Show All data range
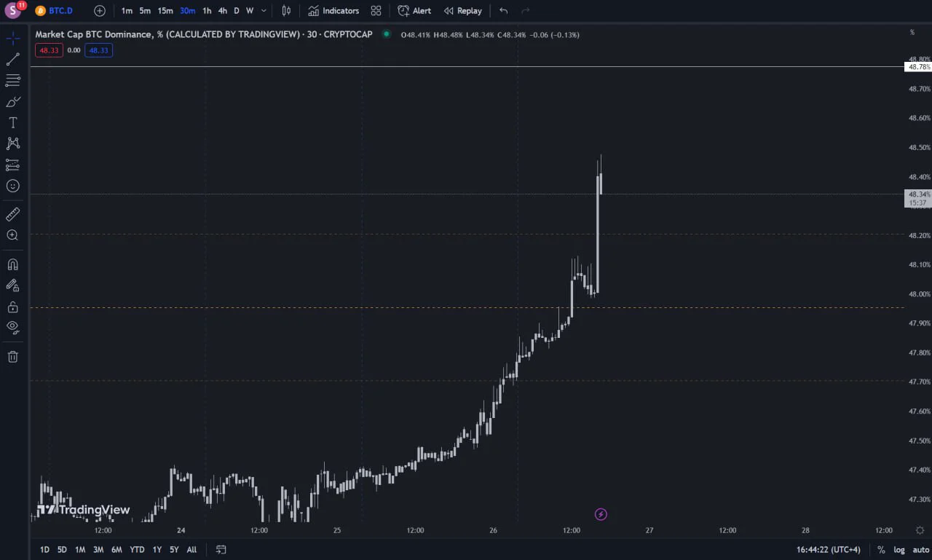The height and width of the screenshot is (560, 932). point(191,550)
